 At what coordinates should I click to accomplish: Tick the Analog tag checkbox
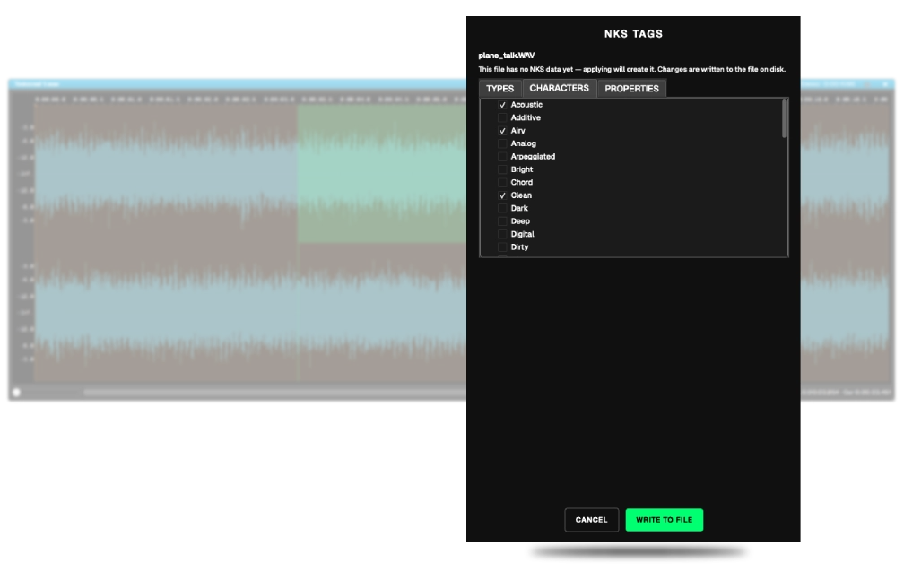(502, 143)
